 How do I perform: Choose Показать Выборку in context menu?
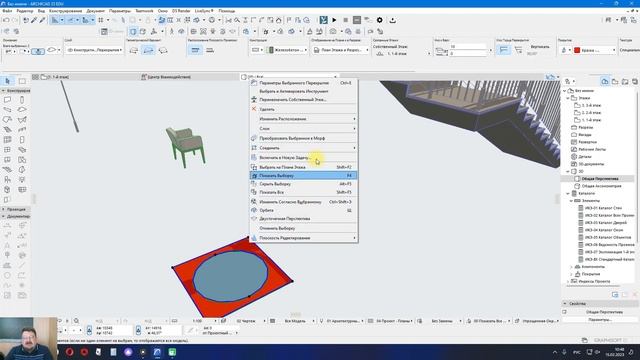tap(303, 176)
